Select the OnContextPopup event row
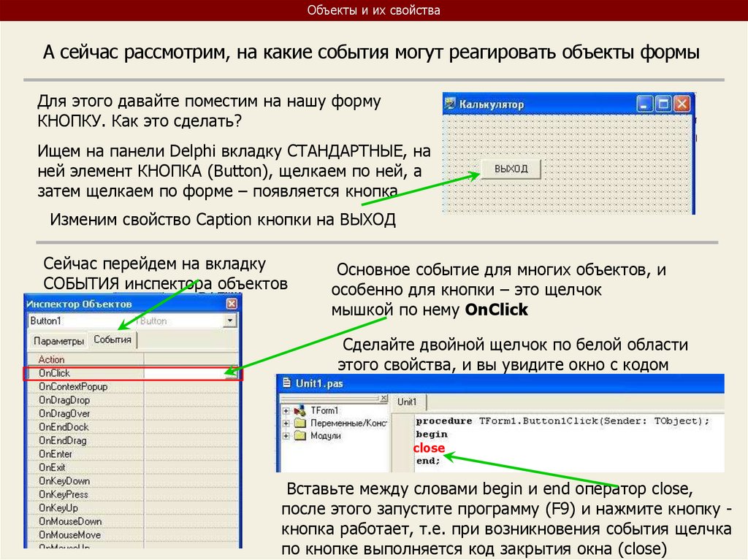Viewport: 748px width, 560px height. click(133, 386)
